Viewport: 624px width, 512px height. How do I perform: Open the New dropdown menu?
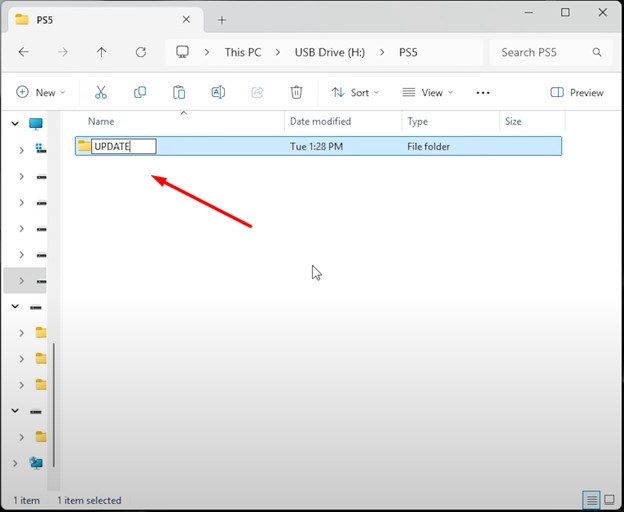pyautogui.click(x=41, y=92)
